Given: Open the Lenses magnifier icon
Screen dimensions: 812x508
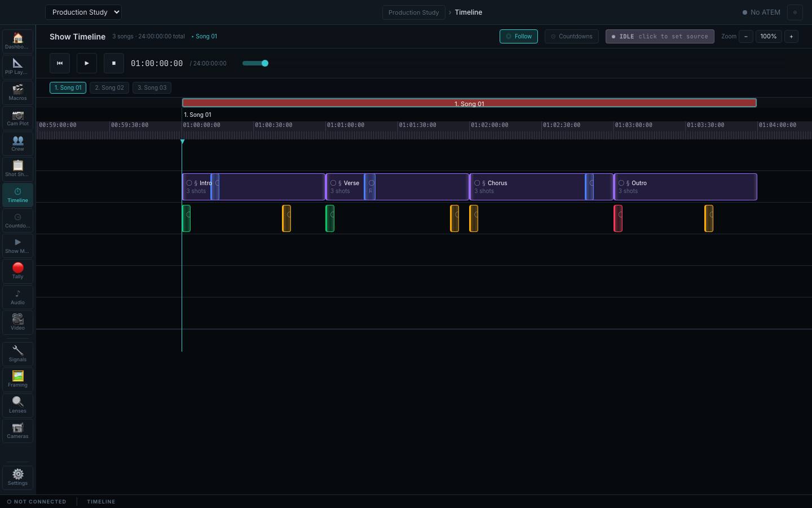Looking at the screenshot, I should coord(17,405).
